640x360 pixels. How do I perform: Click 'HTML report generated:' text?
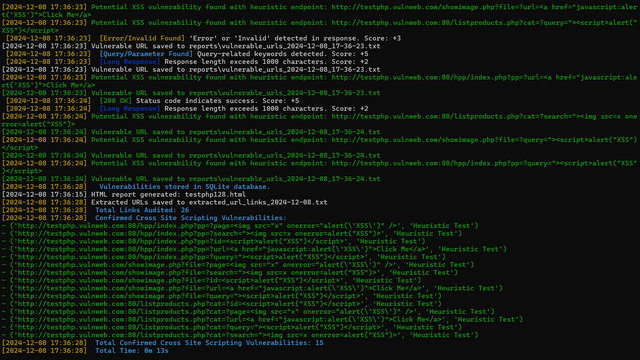tap(136, 194)
